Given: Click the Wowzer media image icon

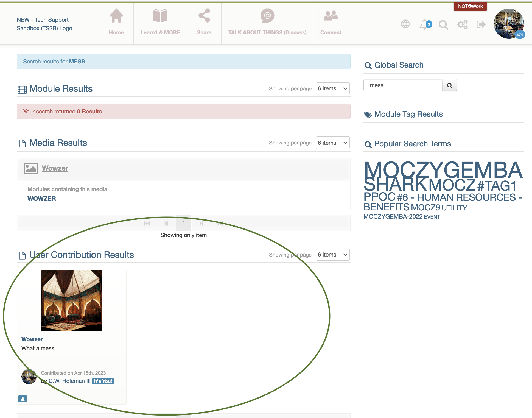Looking at the screenshot, I should [x=31, y=168].
